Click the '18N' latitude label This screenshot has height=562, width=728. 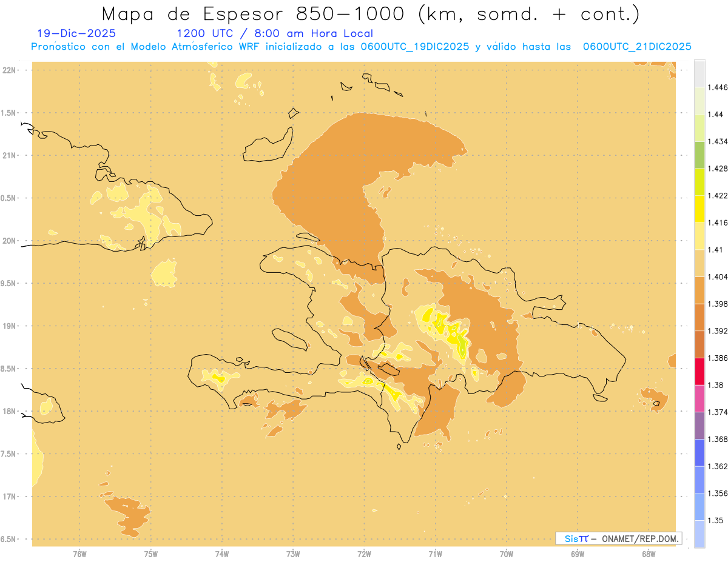click(x=9, y=411)
